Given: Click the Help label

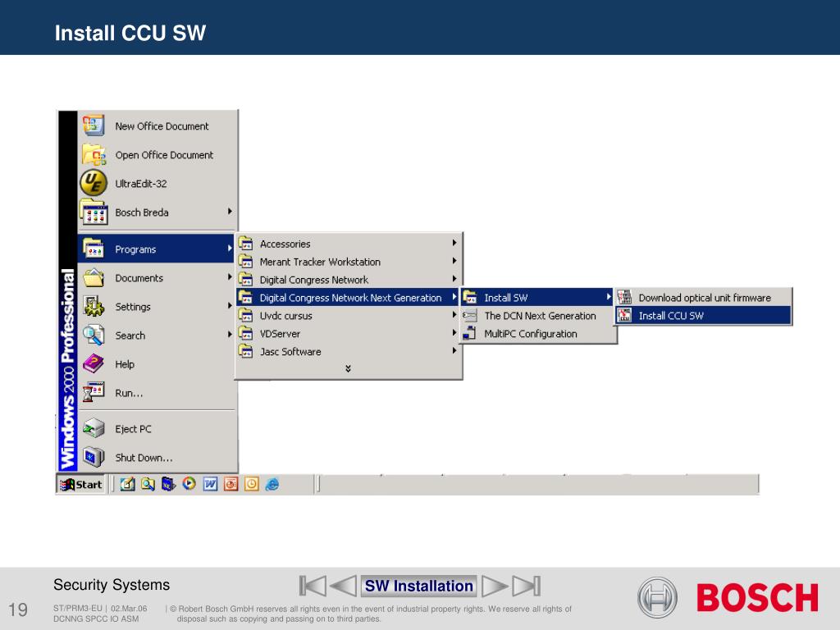Looking at the screenshot, I should click(125, 364).
